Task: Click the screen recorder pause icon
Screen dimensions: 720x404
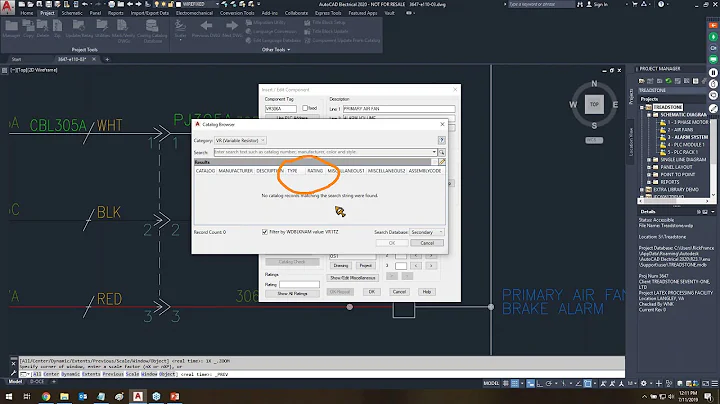Action: [713, 73]
